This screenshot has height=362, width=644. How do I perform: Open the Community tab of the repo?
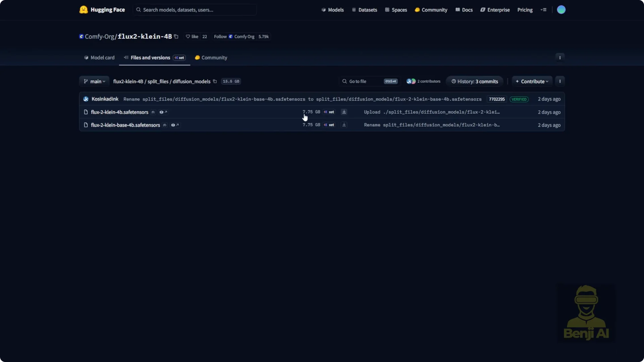click(211, 58)
